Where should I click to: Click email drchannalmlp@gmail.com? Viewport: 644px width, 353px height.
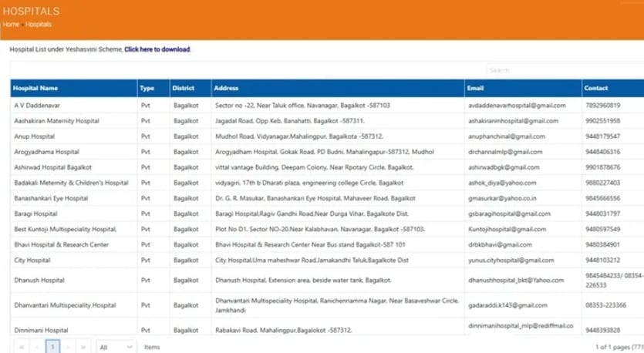(505, 152)
